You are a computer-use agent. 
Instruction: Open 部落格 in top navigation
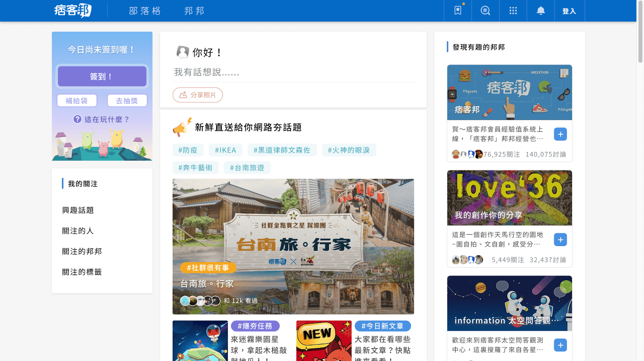[x=145, y=11]
